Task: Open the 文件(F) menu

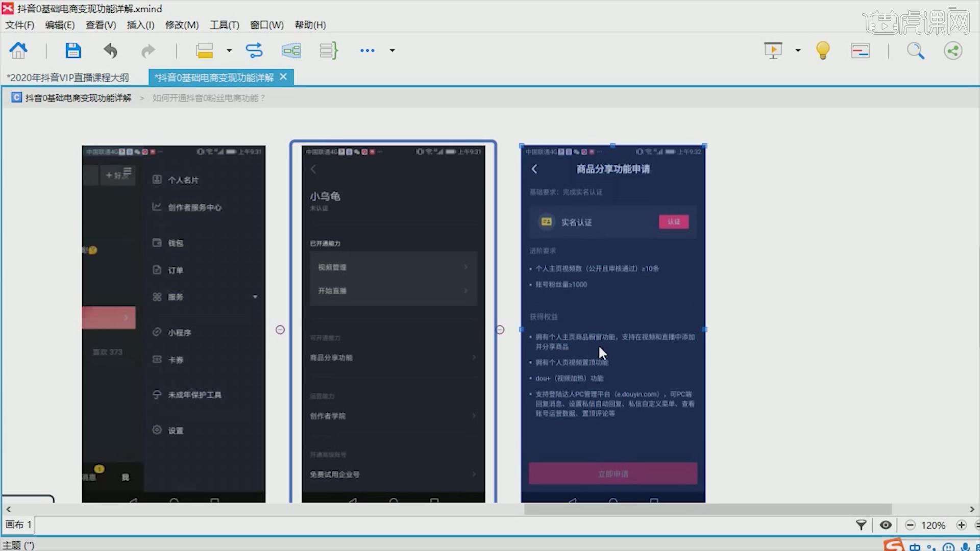Action: (19, 25)
